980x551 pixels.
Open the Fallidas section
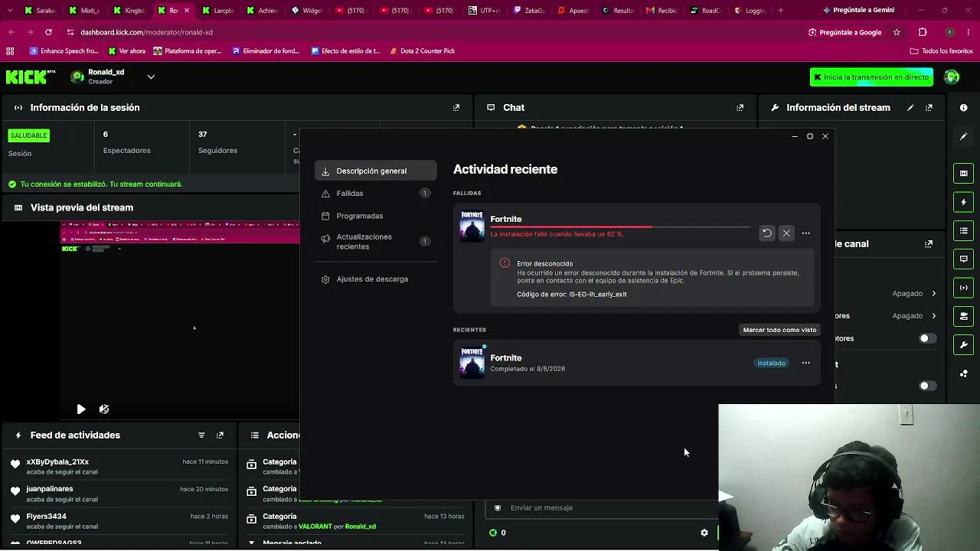coord(376,194)
